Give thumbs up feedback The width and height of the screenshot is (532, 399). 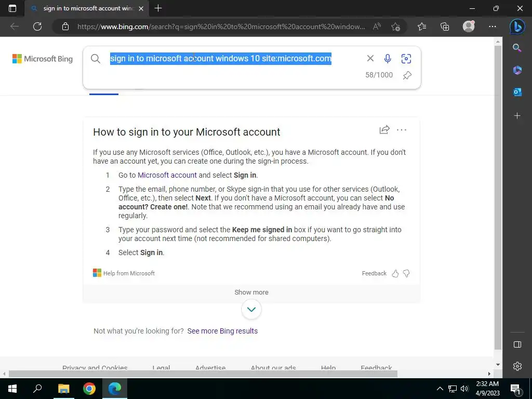395,273
